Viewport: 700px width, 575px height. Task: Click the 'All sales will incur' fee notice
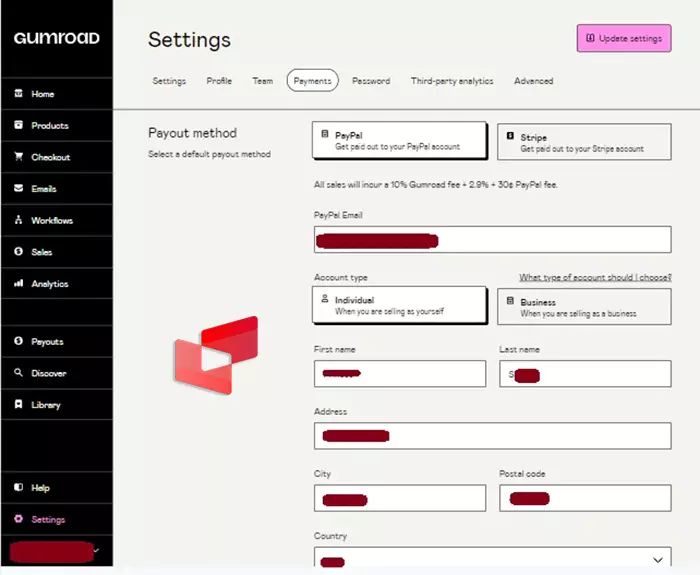click(x=436, y=184)
